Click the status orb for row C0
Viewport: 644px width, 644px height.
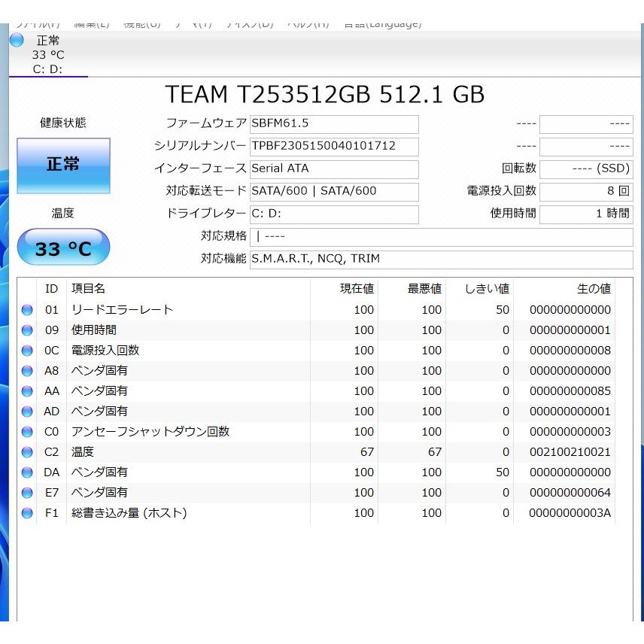click(27, 432)
